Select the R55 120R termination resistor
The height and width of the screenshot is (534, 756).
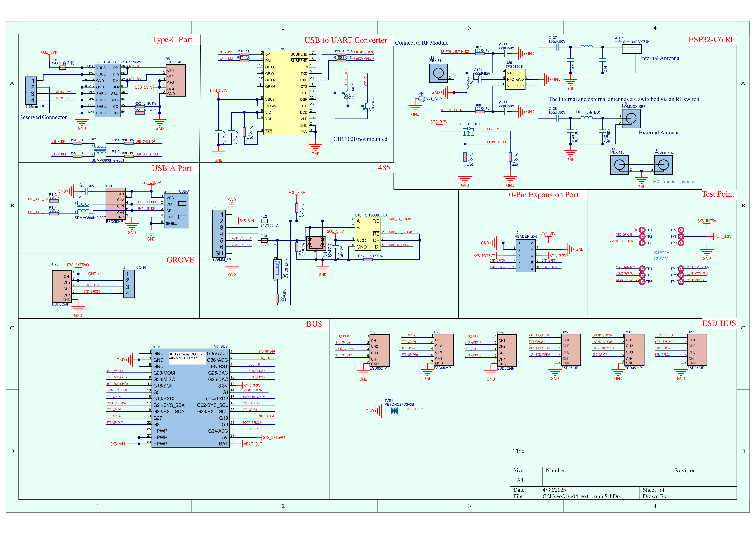(277, 298)
